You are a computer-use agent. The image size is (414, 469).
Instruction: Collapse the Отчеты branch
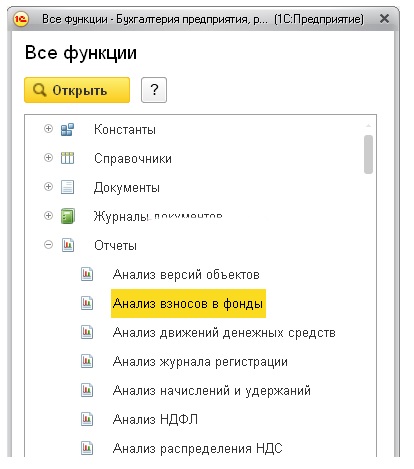[x=48, y=245]
